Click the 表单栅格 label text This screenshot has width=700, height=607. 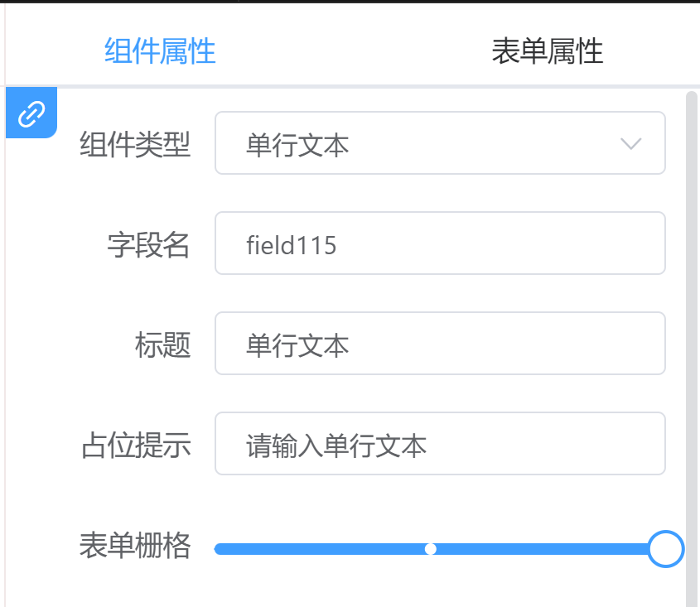tap(135, 546)
